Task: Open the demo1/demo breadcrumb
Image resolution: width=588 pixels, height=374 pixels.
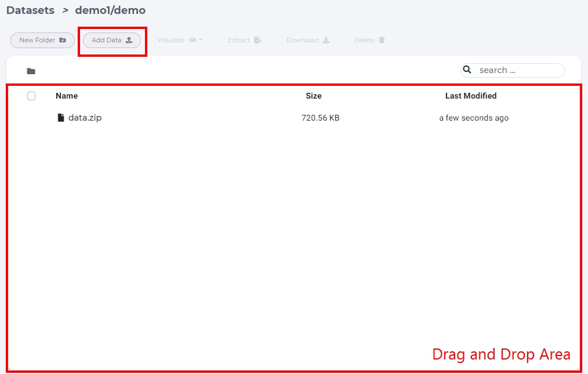Action: (x=110, y=10)
